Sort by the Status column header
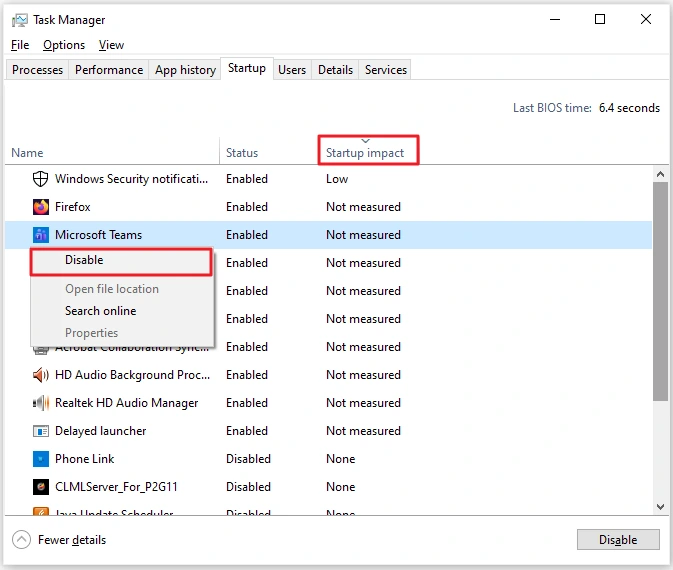 (x=268, y=151)
